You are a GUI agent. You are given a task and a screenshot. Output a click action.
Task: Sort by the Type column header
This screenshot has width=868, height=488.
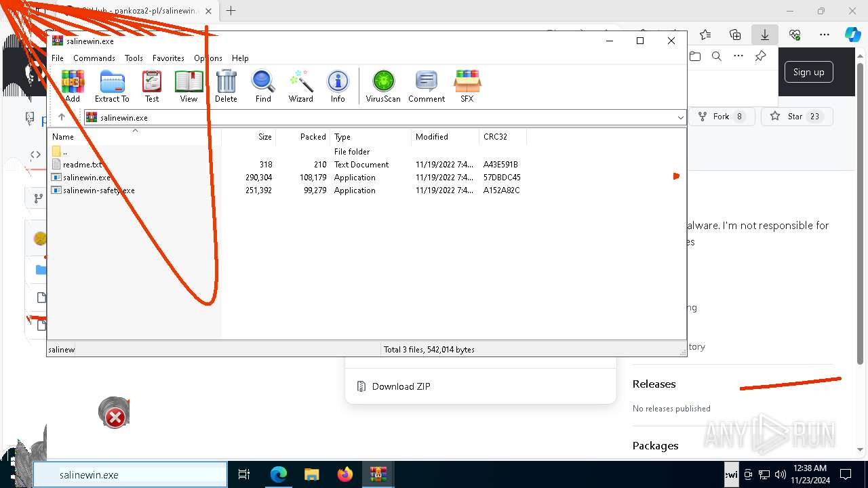[x=370, y=137]
